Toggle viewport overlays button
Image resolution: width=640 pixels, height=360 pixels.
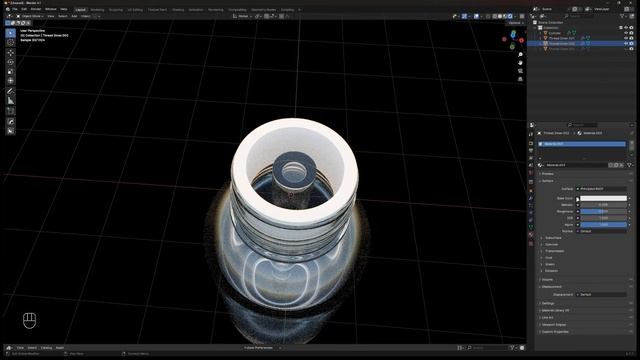476,16
